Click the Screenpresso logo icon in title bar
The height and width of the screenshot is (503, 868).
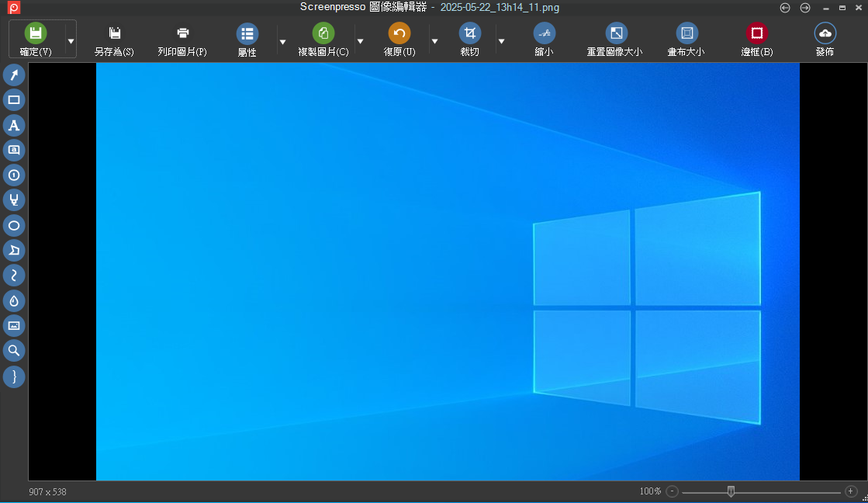tap(13, 7)
